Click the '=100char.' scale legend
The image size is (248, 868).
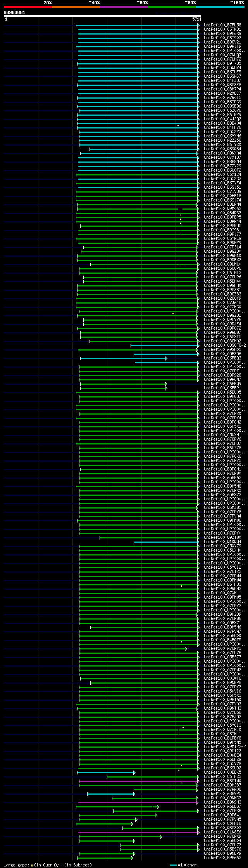point(184,865)
